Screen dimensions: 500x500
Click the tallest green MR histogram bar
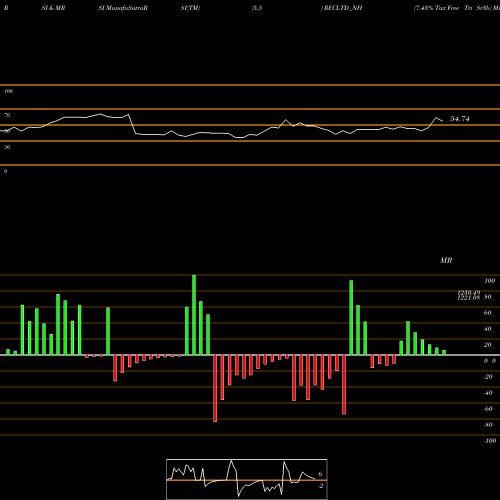194,315
